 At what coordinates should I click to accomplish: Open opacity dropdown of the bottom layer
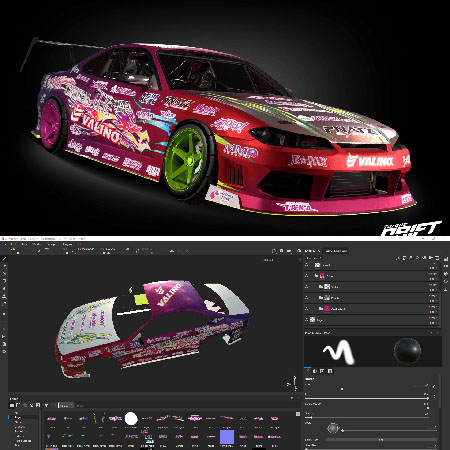click(433, 322)
